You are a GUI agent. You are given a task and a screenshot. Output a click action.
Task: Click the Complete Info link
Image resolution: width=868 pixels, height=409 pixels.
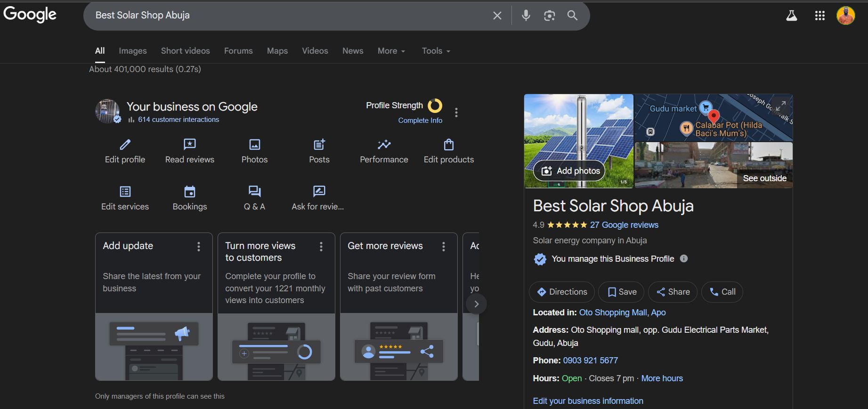420,120
